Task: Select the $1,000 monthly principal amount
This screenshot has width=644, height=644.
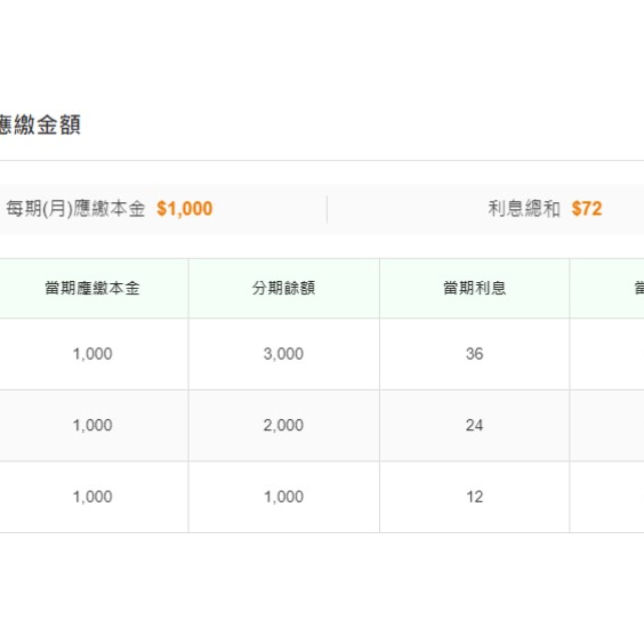Action: click(x=185, y=208)
